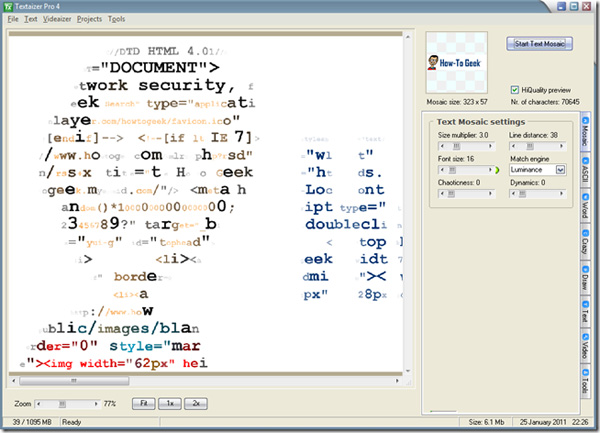
Task: Increase Dynamics with right arrow
Action: pyautogui.click(x=561, y=194)
